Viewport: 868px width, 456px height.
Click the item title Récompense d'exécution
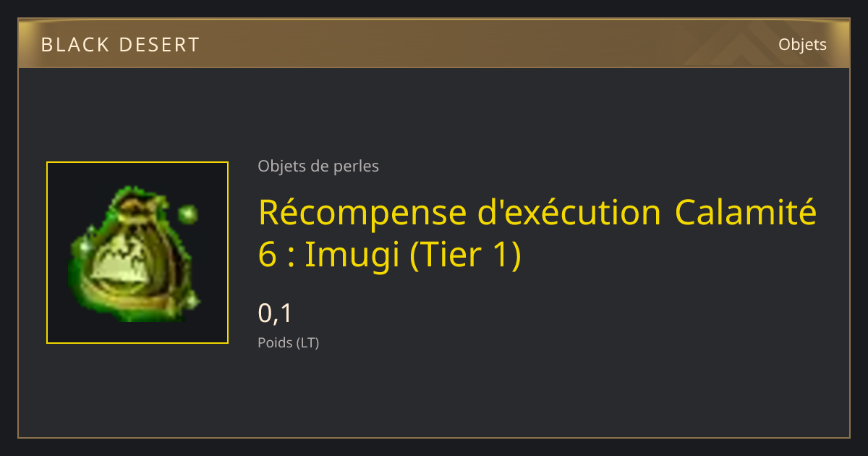[460, 213]
